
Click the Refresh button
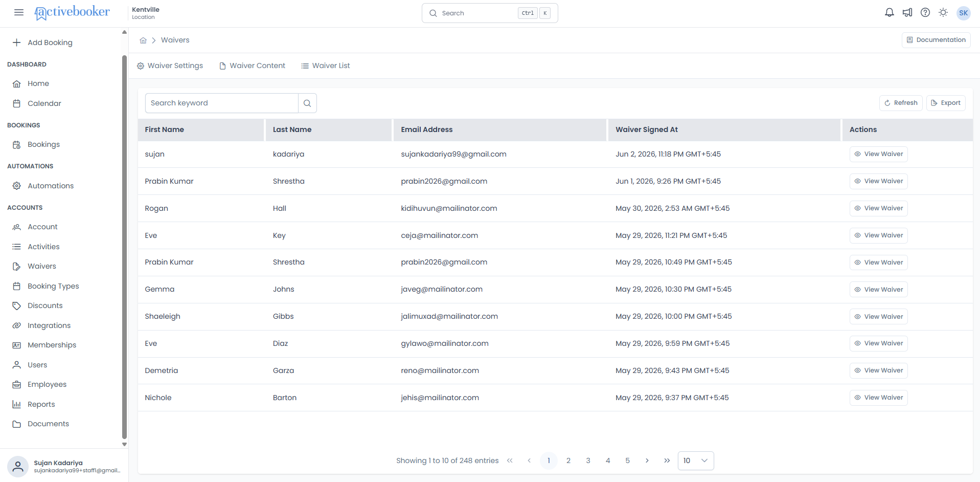click(901, 103)
